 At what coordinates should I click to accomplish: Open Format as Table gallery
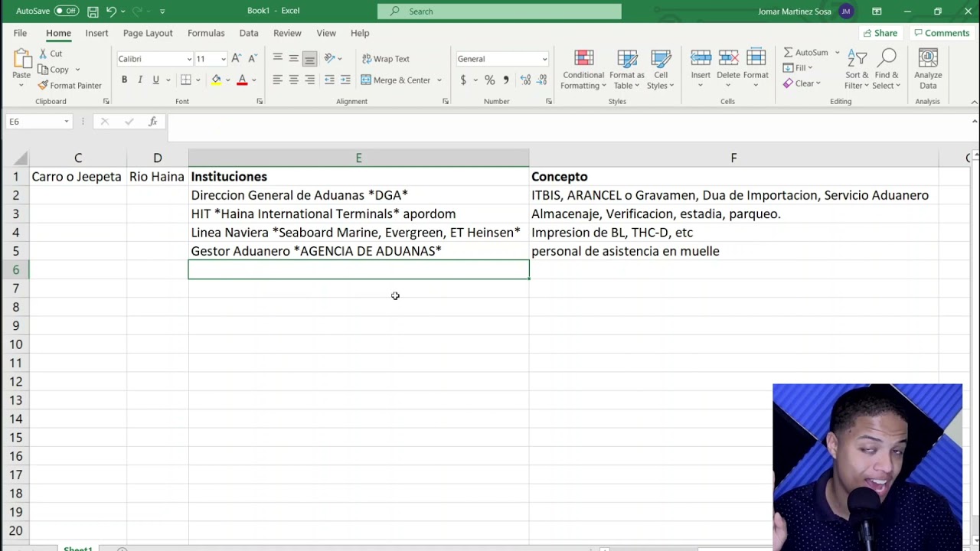pyautogui.click(x=627, y=70)
